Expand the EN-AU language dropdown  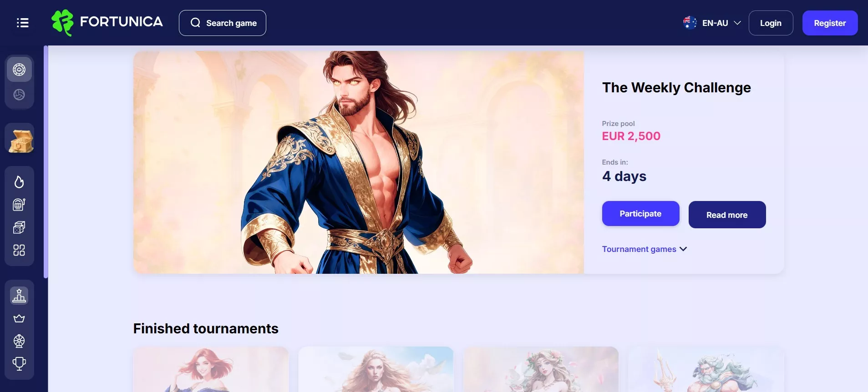click(712, 23)
